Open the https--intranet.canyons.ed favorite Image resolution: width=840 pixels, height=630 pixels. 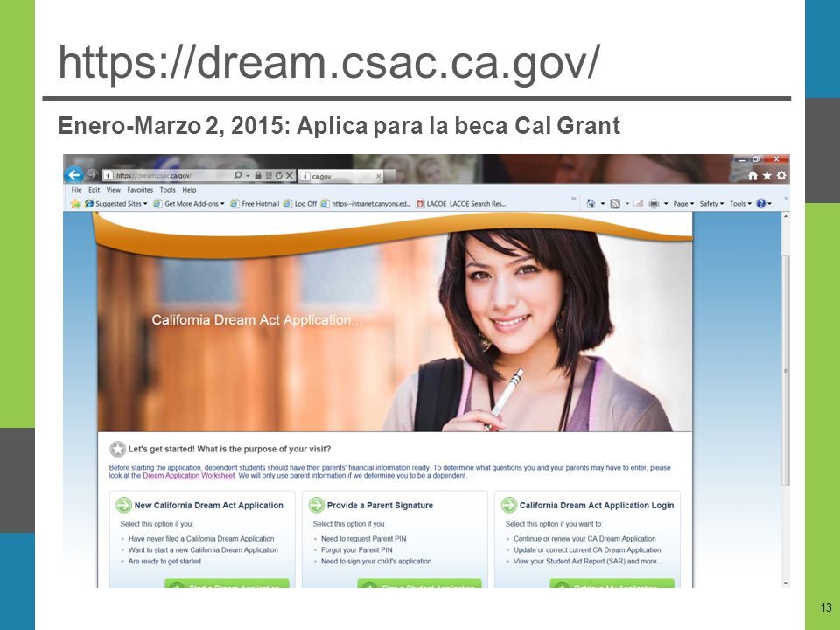point(366,204)
